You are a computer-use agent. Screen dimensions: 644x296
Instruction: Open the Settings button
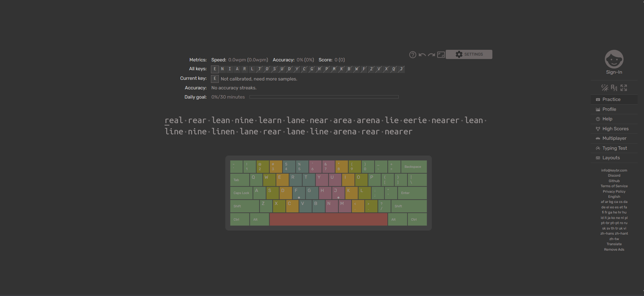click(x=469, y=55)
